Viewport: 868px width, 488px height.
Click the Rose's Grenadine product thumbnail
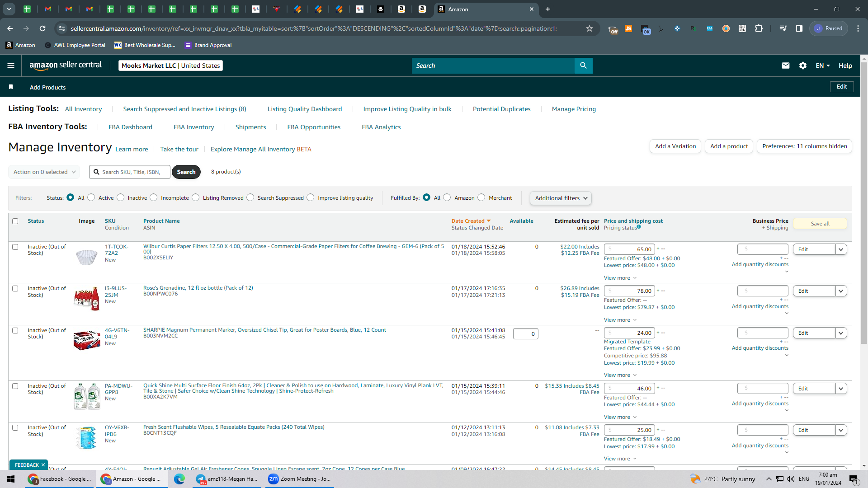[87, 298]
